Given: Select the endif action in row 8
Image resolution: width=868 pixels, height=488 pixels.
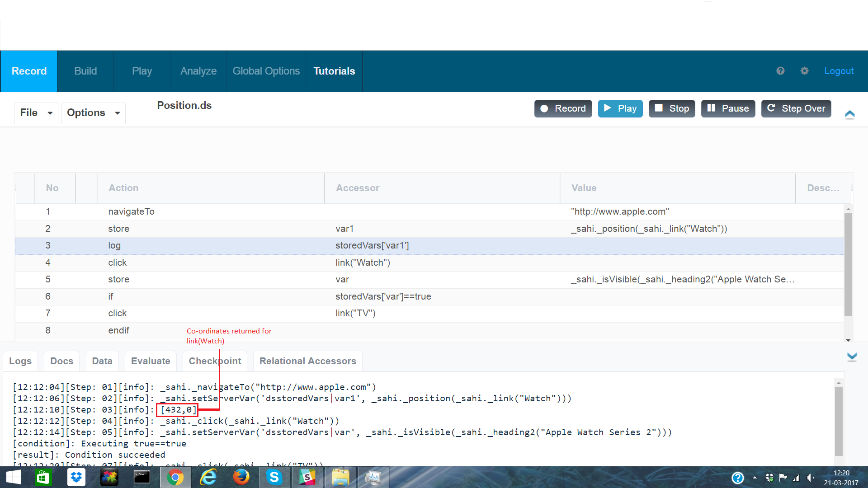Looking at the screenshot, I should 119,330.
